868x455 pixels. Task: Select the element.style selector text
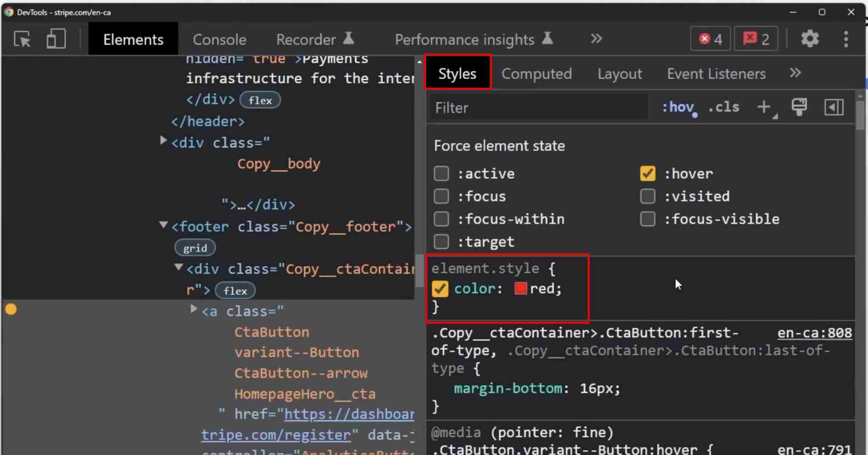(x=485, y=268)
